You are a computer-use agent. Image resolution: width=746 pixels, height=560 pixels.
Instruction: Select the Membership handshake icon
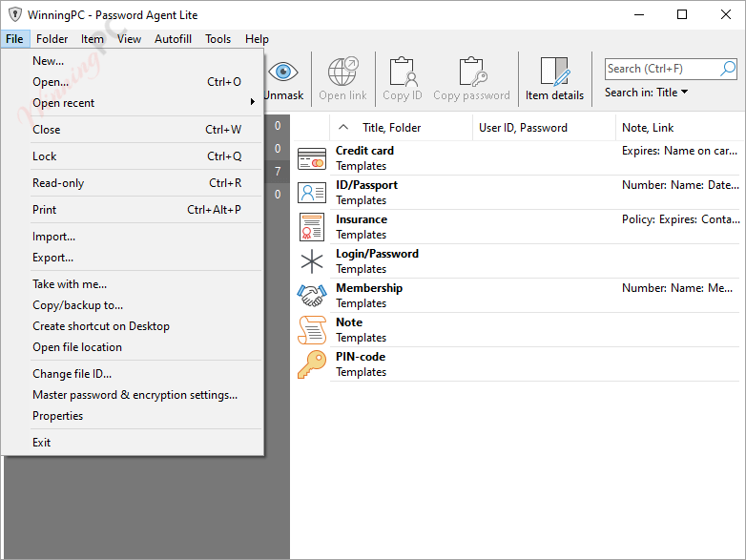(x=312, y=296)
